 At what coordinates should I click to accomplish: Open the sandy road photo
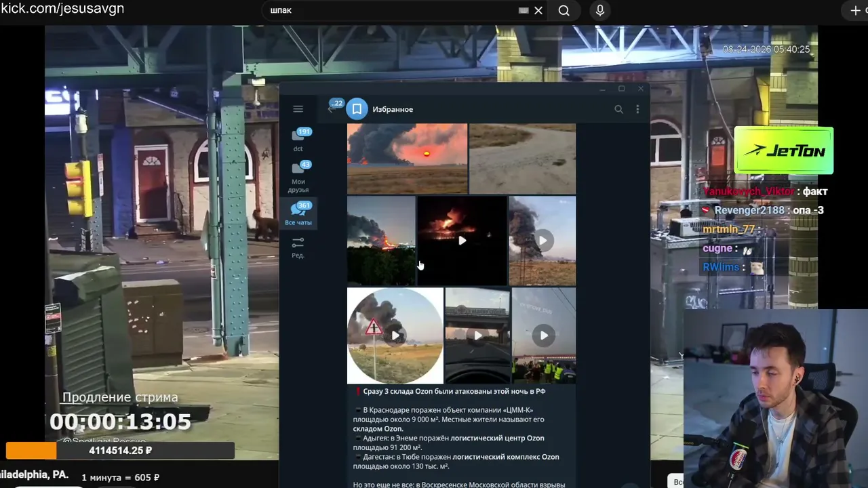(523, 159)
